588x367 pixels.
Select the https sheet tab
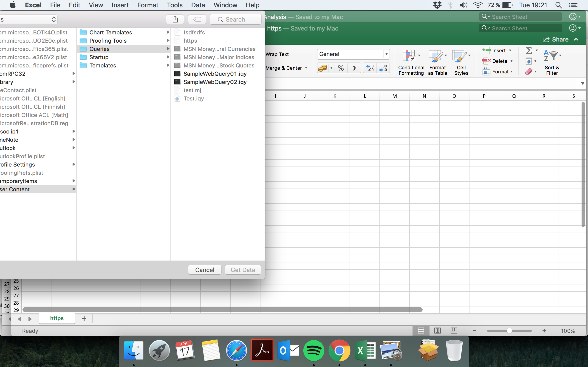coord(57,318)
